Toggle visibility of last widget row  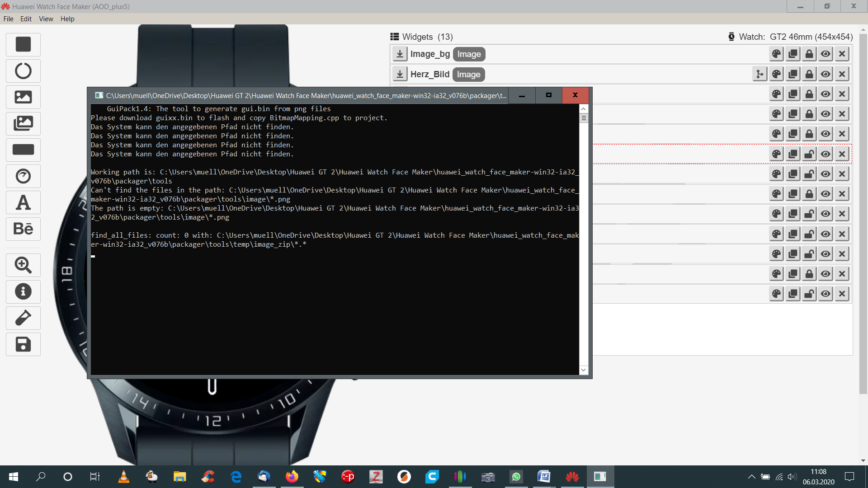pyautogui.click(x=826, y=294)
